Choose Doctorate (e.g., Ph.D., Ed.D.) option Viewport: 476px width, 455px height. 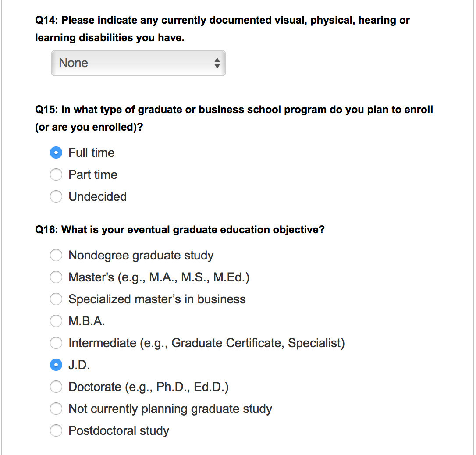coord(56,387)
